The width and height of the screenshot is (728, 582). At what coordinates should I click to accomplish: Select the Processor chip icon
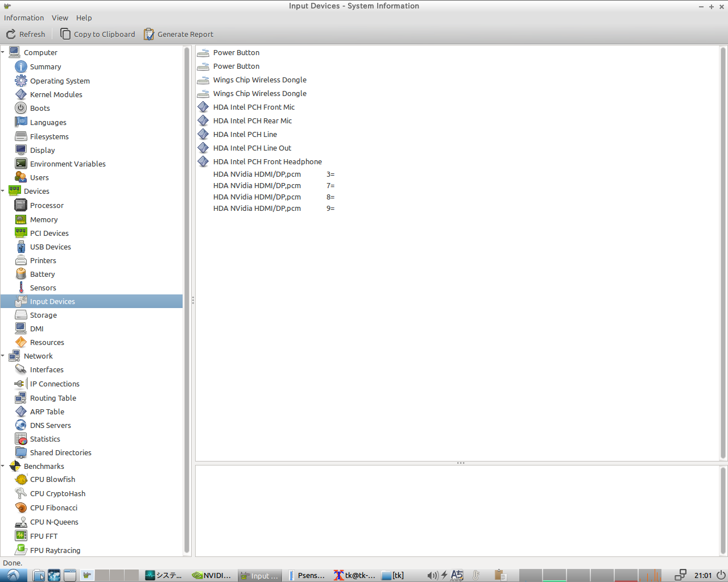click(21, 205)
